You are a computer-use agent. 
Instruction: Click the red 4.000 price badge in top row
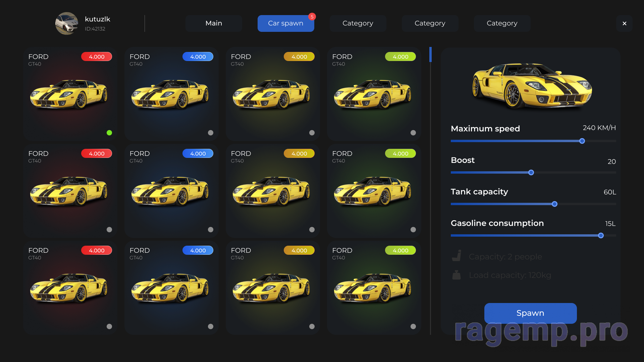[97, 57]
